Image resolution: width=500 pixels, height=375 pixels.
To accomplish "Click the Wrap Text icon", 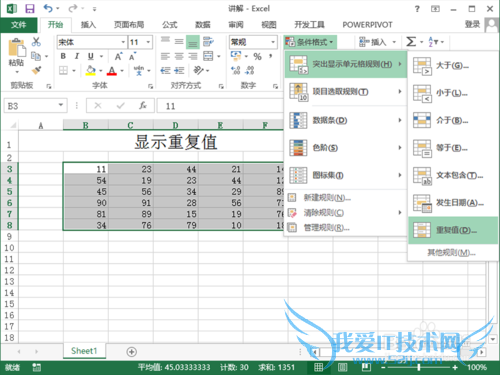I will (208, 42).
